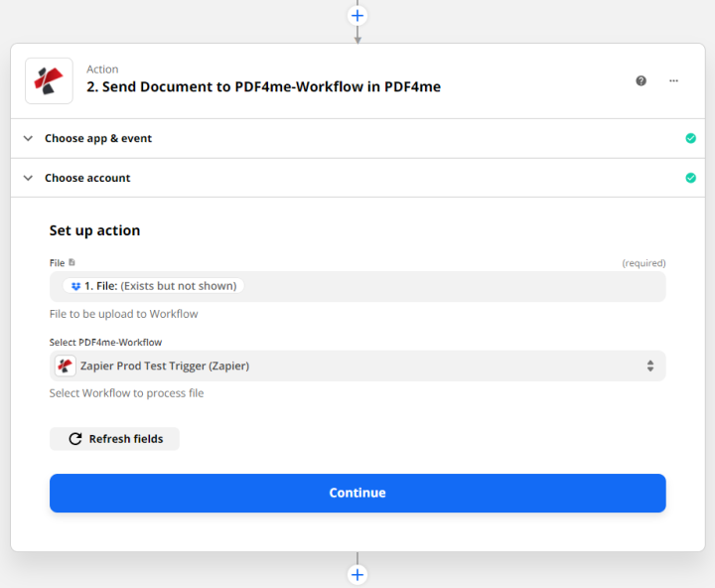This screenshot has height=588, width=715.
Task: Open the three-dots more options menu
Action: (x=673, y=80)
